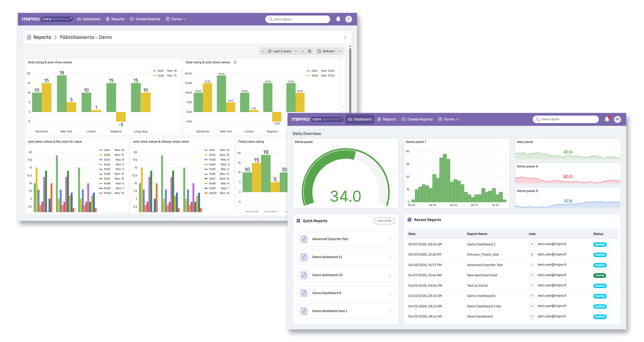Expand the Refresh interval dropdown arrow
This screenshot has height=342, width=644.
340,51
